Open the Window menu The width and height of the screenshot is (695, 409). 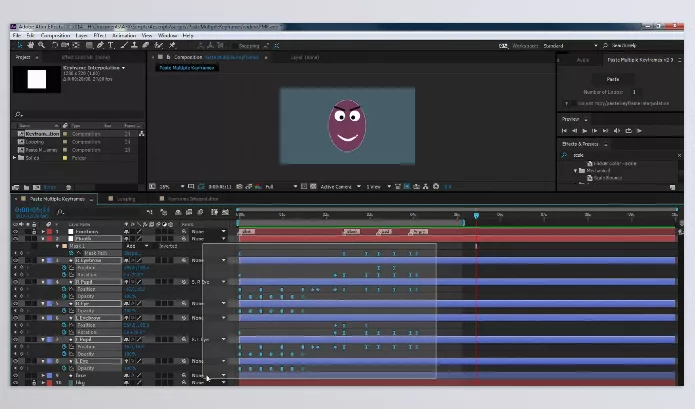tap(167, 35)
